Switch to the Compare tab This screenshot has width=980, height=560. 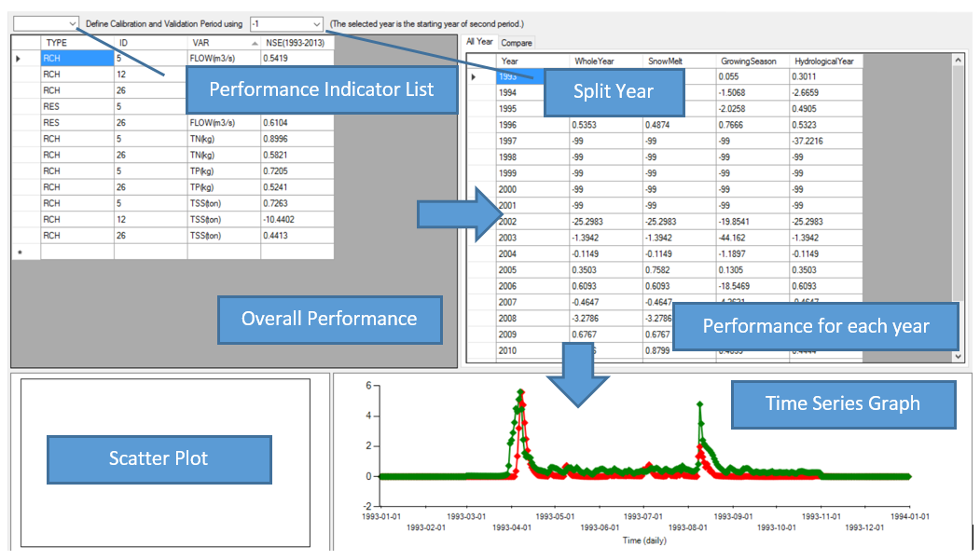click(x=517, y=43)
